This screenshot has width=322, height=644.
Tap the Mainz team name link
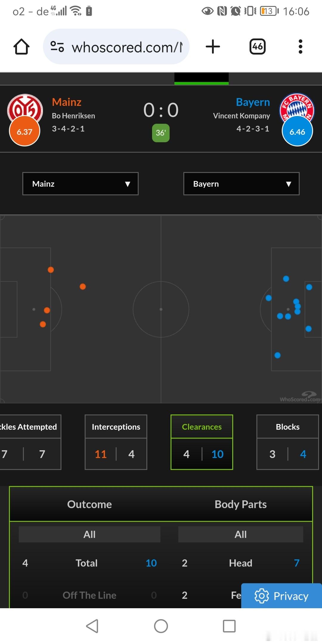coord(67,102)
